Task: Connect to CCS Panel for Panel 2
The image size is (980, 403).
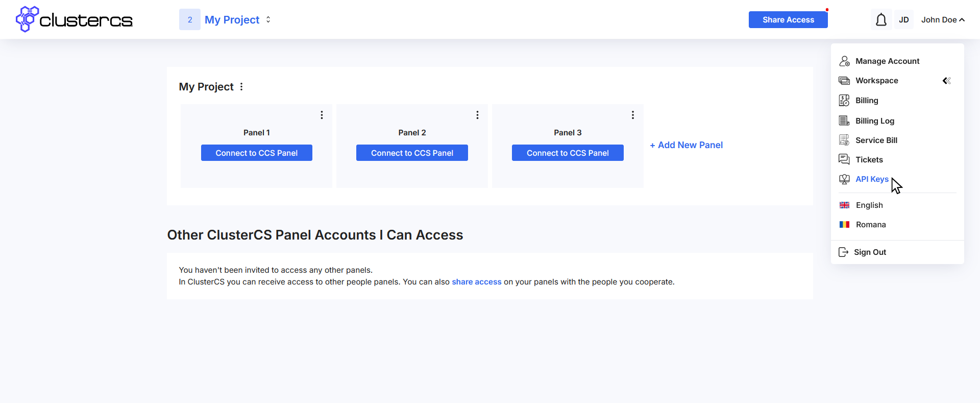Action: pos(412,153)
